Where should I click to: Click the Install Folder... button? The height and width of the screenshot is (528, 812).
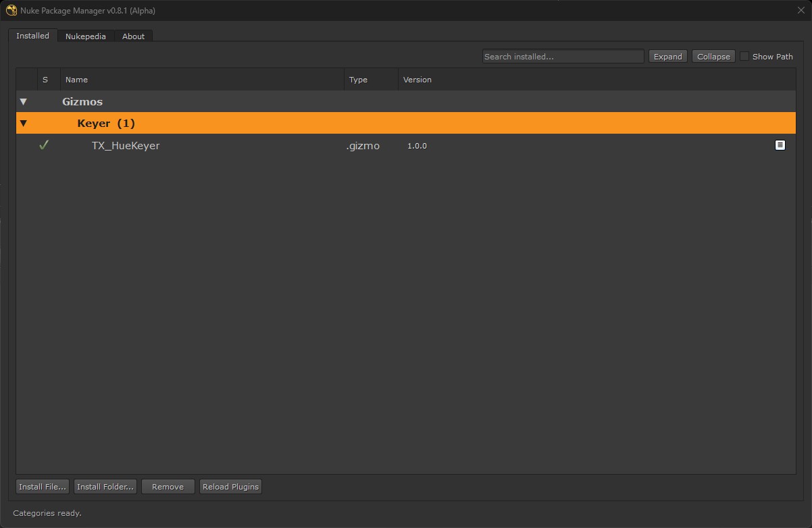(x=105, y=487)
